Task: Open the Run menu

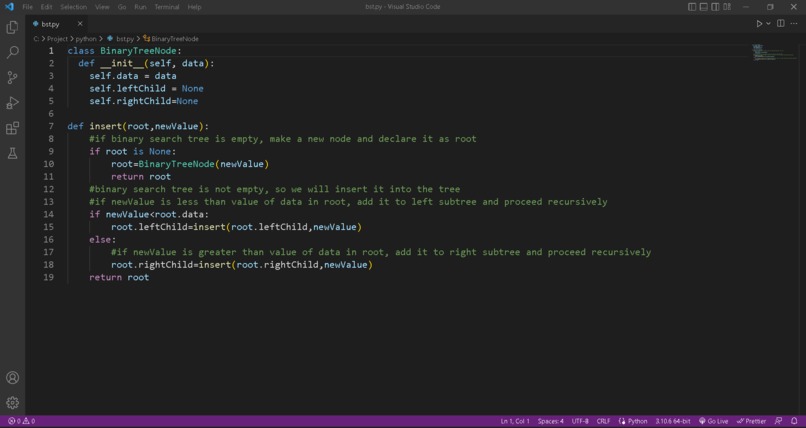Action: (140, 7)
